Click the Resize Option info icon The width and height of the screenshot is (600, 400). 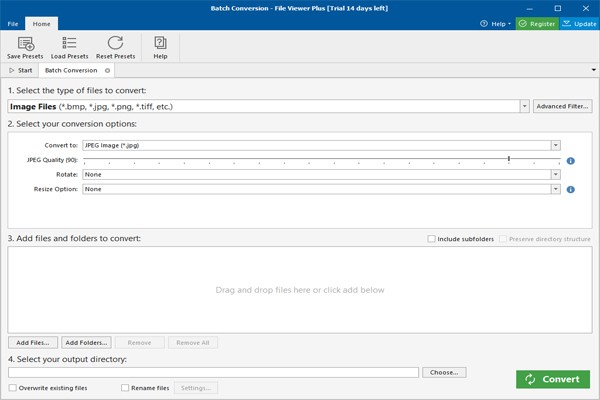point(571,189)
